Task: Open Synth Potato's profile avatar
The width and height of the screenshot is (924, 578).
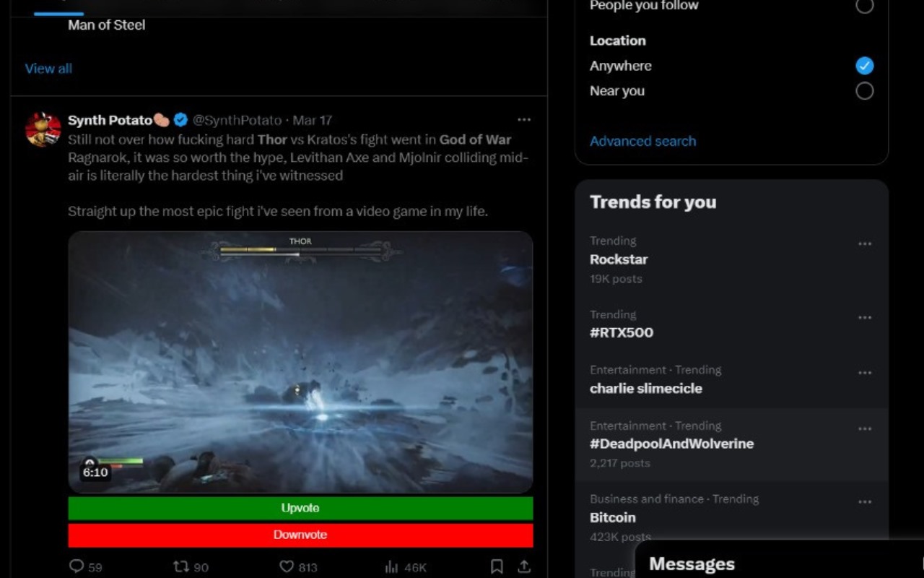Action: click(x=43, y=129)
